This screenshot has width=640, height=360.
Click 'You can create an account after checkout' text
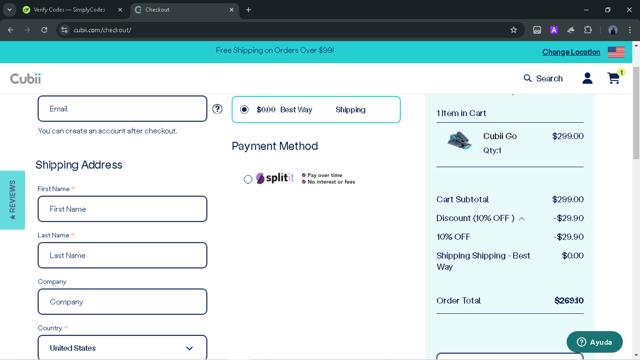107,131
